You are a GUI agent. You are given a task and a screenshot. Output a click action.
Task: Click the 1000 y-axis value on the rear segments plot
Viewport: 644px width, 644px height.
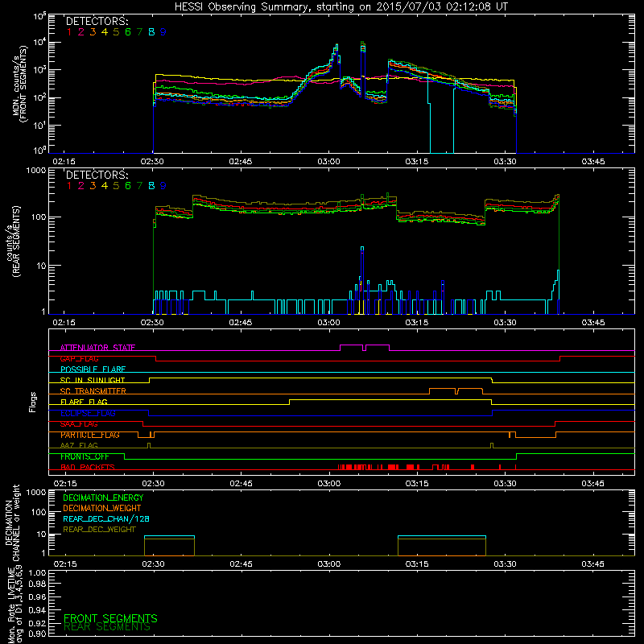[35, 170]
